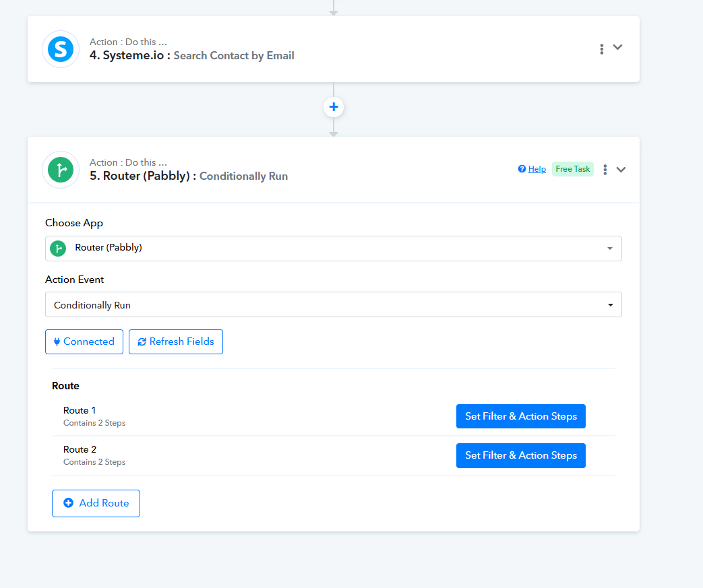The image size is (703, 588).
Task: Open three-dot menu for Router step
Action: (605, 170)
